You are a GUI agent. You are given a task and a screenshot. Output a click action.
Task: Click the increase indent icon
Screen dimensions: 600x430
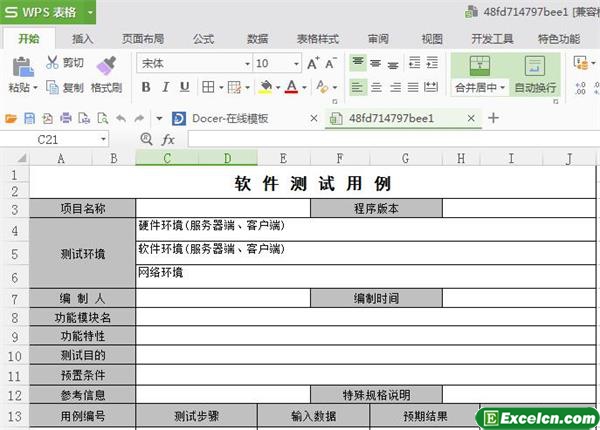tap(432, 62)
